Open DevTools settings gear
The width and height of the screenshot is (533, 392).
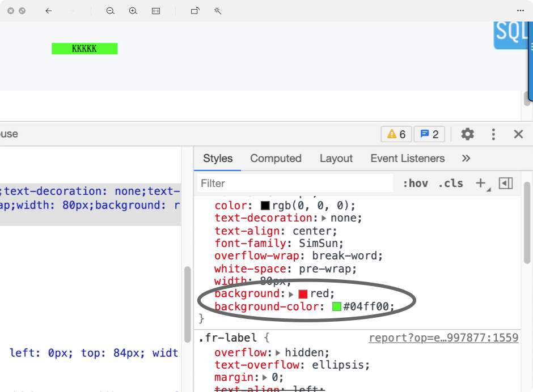click(467, 134)
